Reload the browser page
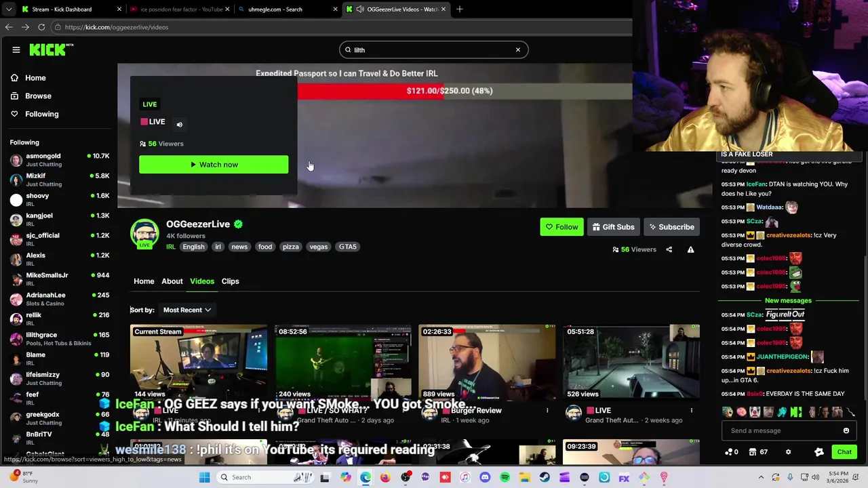 (41, 27)
